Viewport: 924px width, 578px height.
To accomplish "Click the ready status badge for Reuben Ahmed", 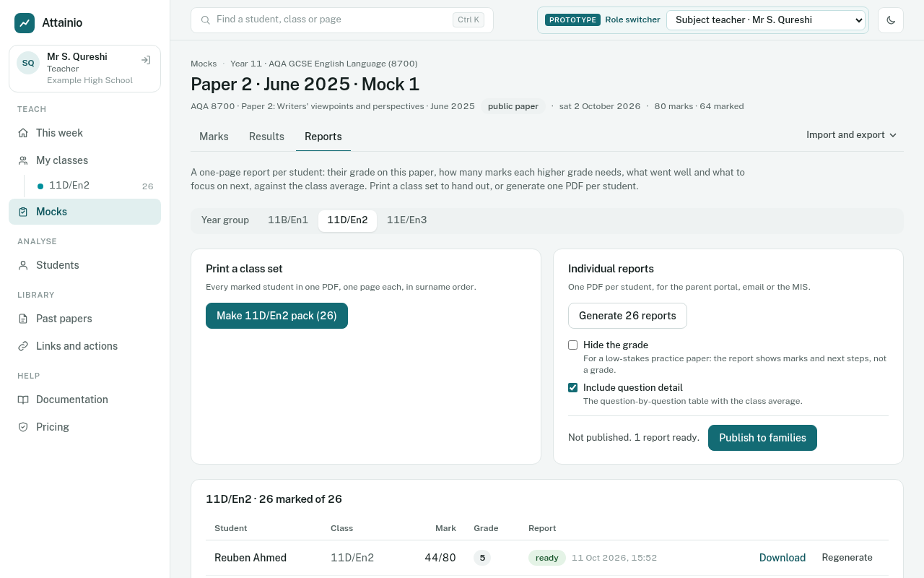I will pos(547,558).
